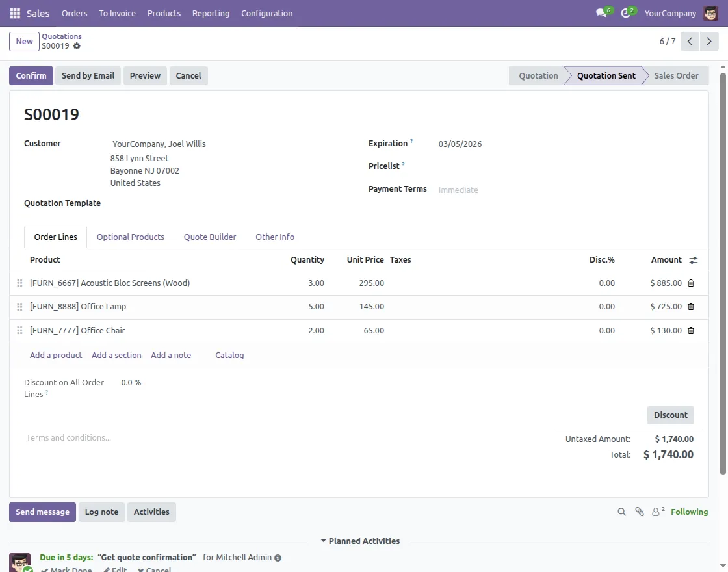Open the Configuration menu
Screen dimensions: 728x572
266,13
